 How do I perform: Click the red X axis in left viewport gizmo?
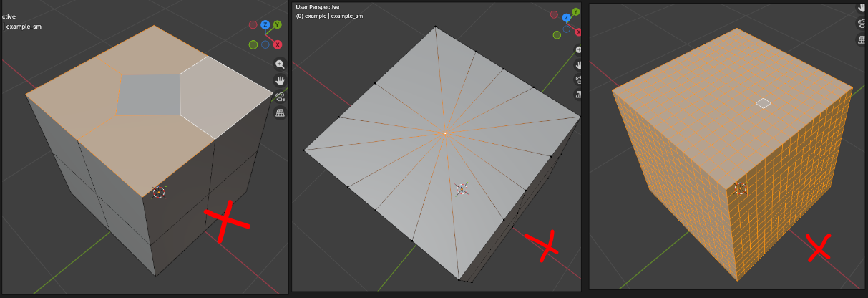(x=277, y=44)
